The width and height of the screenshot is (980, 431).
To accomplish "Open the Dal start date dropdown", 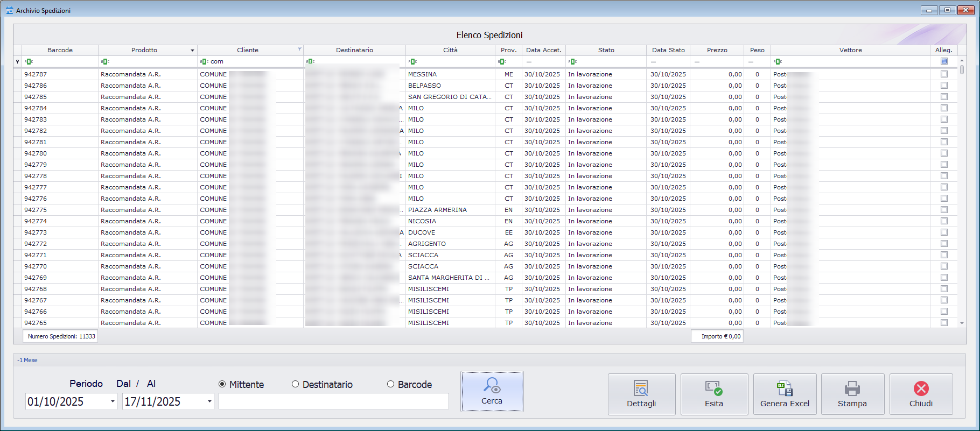I will pos(113,402).
